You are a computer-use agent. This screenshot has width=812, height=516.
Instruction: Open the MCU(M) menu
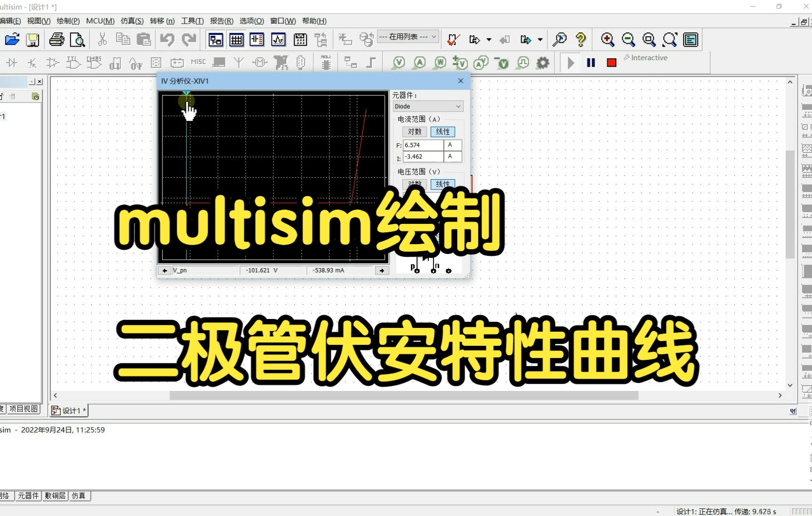(x=100, y=21)
